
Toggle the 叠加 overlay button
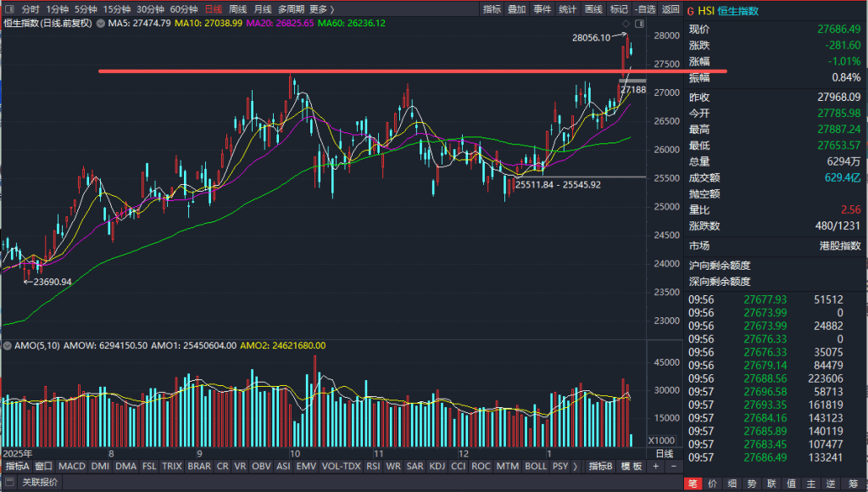[516, 9]
